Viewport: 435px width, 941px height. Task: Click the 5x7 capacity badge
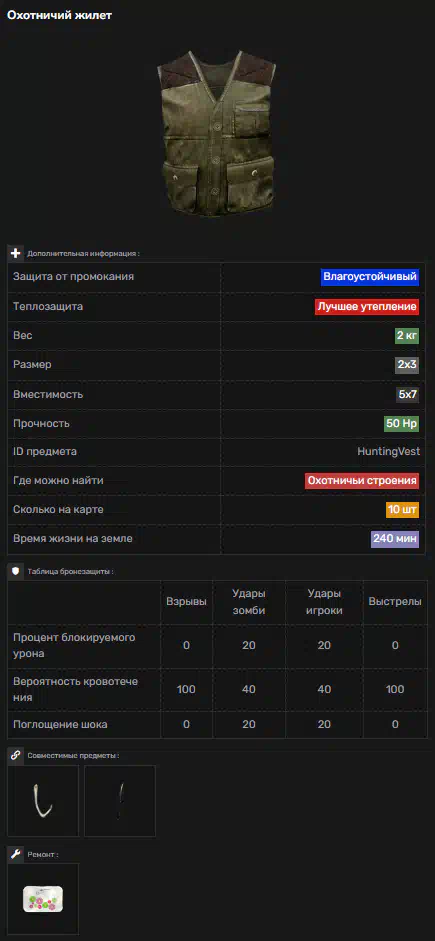(x=407, y=394)
